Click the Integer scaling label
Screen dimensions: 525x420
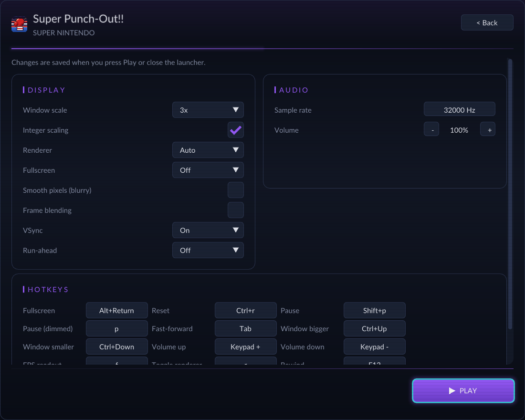(x=45, y=130)
